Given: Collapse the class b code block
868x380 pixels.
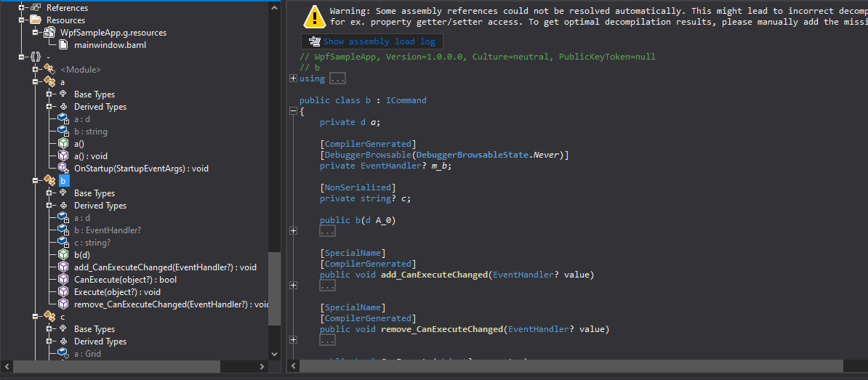Looking at the screenshot, I should pos(293,111).
